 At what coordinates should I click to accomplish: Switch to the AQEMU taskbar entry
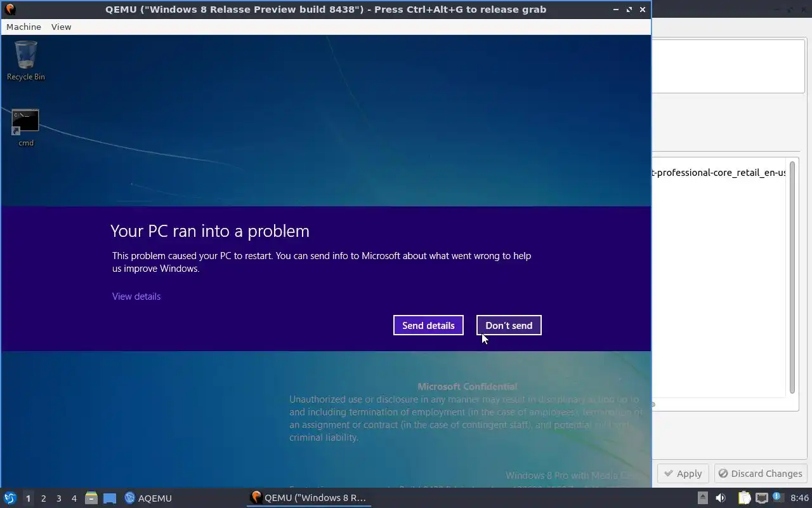[x=148, y=498]
